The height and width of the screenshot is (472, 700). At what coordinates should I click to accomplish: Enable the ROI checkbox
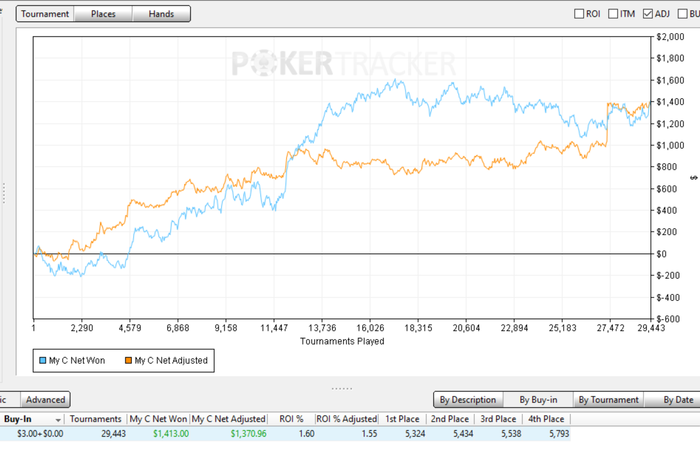click(579, 14)
